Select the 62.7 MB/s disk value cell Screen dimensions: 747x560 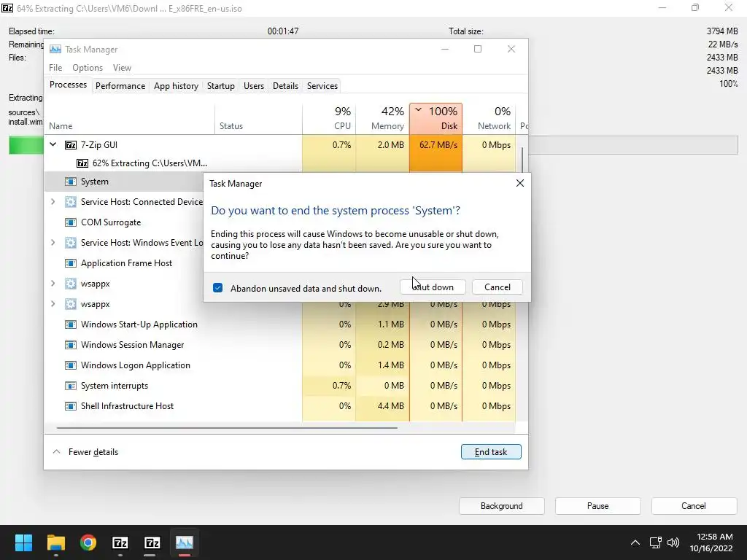pos(436,145)
